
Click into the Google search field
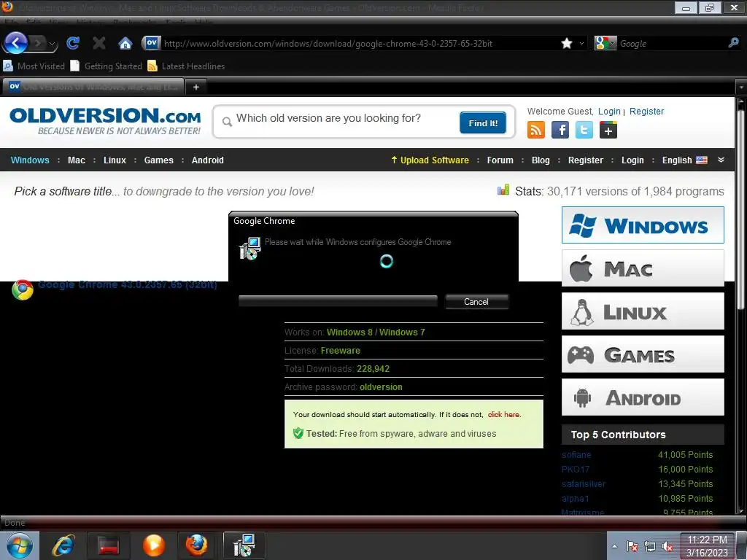pos(672,43)
